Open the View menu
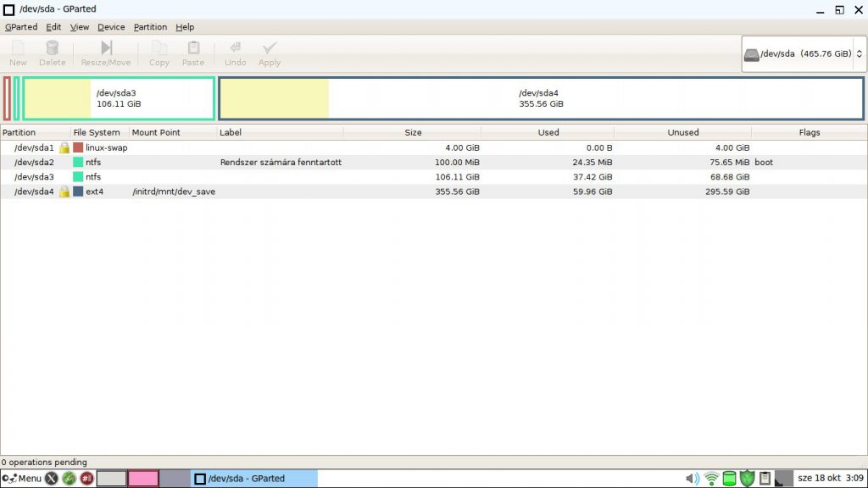The height and width of the screenshot is (488, 868). [x=79, y=26]
